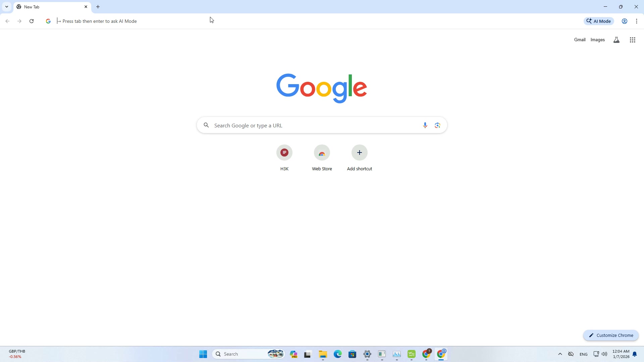Open Search Labs flask icon
This screenshot has height=362, width=644.
pyautogui.click(x=616, y=40)
